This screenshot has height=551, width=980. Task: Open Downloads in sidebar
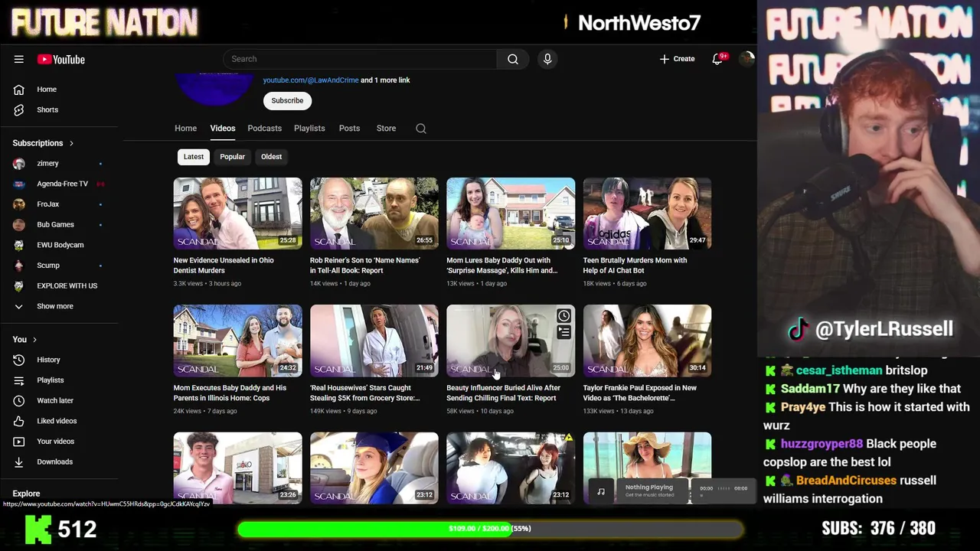(54, 462)
